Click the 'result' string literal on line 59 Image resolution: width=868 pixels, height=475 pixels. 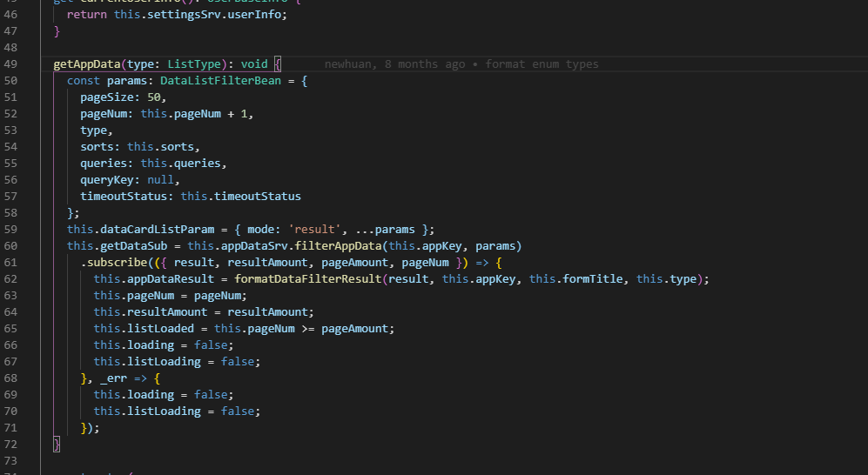click(x=314, y=230)
